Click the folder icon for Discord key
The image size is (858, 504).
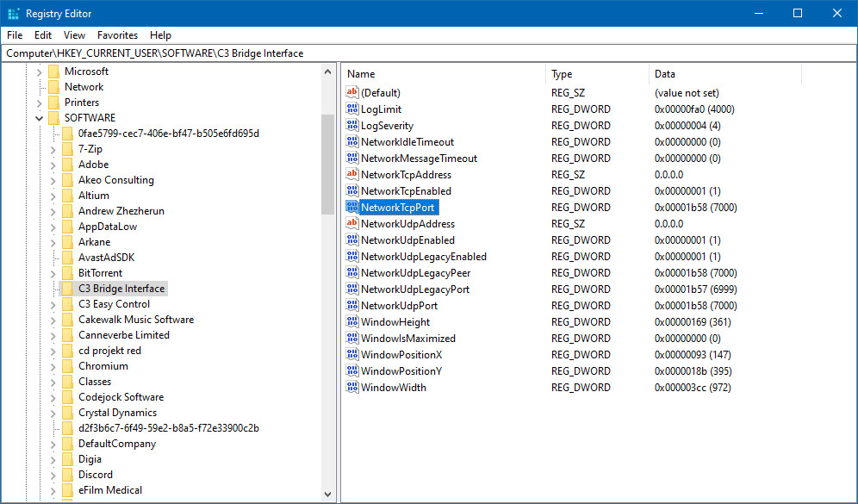(67, 475)
